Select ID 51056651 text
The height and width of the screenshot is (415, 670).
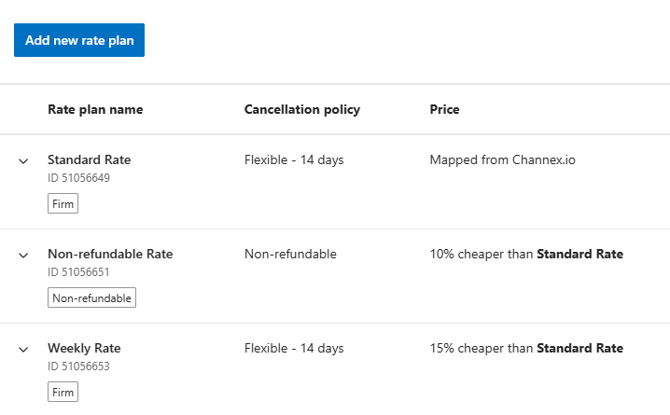pos(79,272)
